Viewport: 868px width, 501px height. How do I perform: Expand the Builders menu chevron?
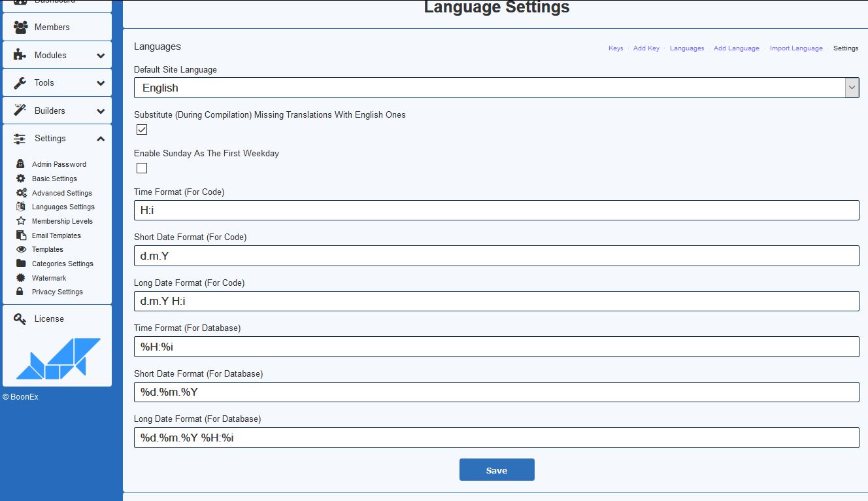tap(101, 111)
